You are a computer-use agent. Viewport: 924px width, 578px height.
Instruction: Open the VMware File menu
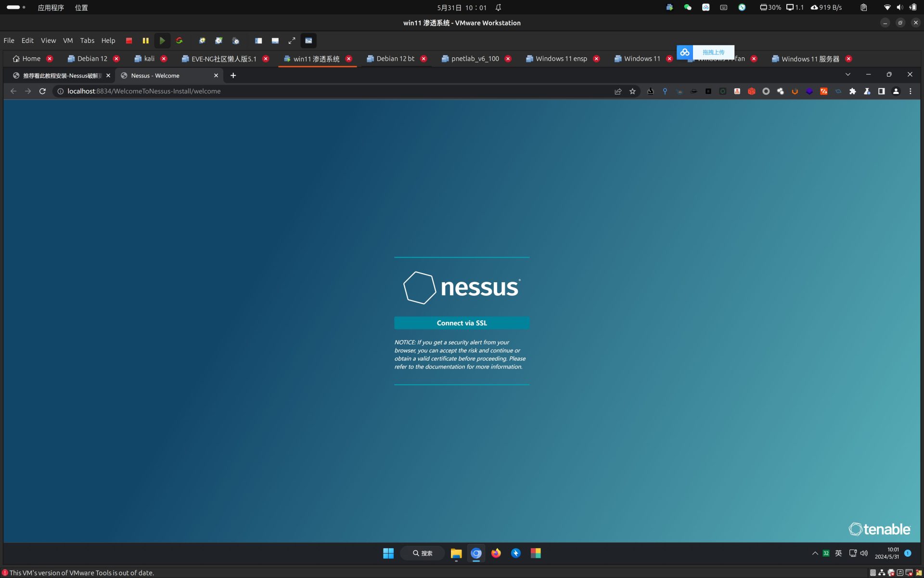click(x=9, y=40)
